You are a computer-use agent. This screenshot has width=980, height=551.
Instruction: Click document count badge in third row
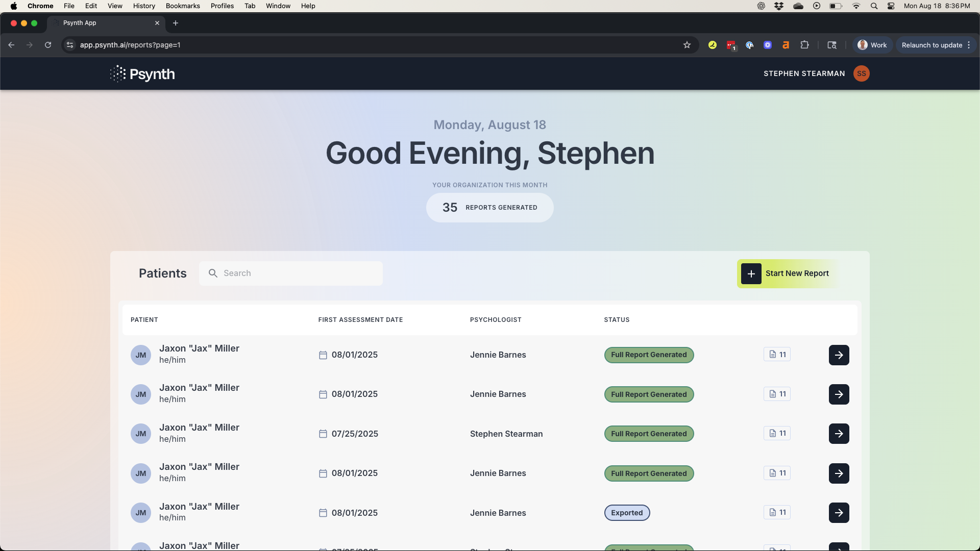(x=777, y=434)
